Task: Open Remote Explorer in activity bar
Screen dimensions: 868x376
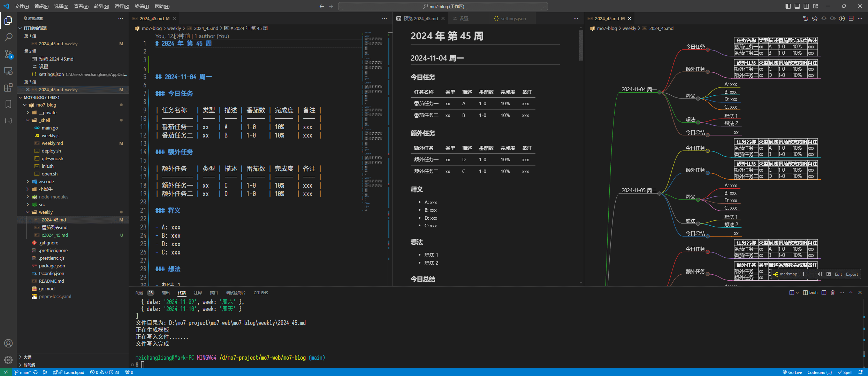Action: coord(8,71)
